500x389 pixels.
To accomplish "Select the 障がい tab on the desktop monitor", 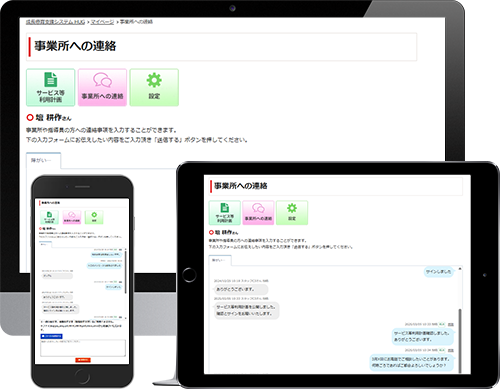I will 43,161.
